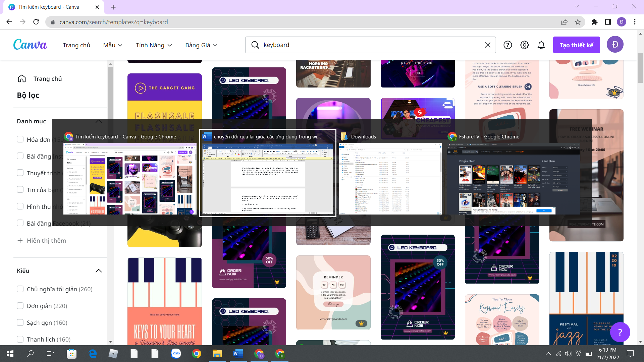Toggle Chrome side panel icon
644x362 pixels.
608,22
